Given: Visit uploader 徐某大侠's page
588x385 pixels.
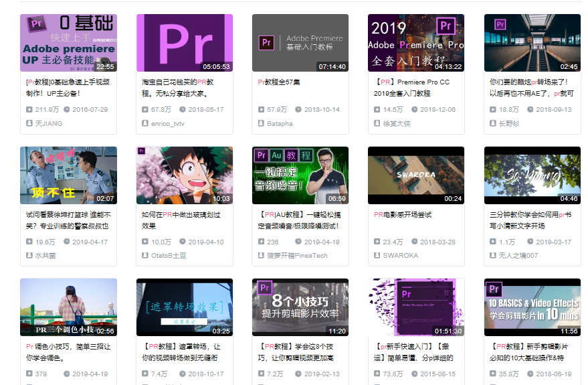Looking at the screenshot, I should click(x=397, y=123).
